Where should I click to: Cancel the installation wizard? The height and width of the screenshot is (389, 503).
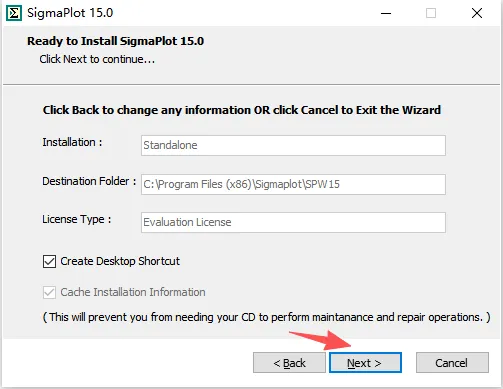coord(452,363)
